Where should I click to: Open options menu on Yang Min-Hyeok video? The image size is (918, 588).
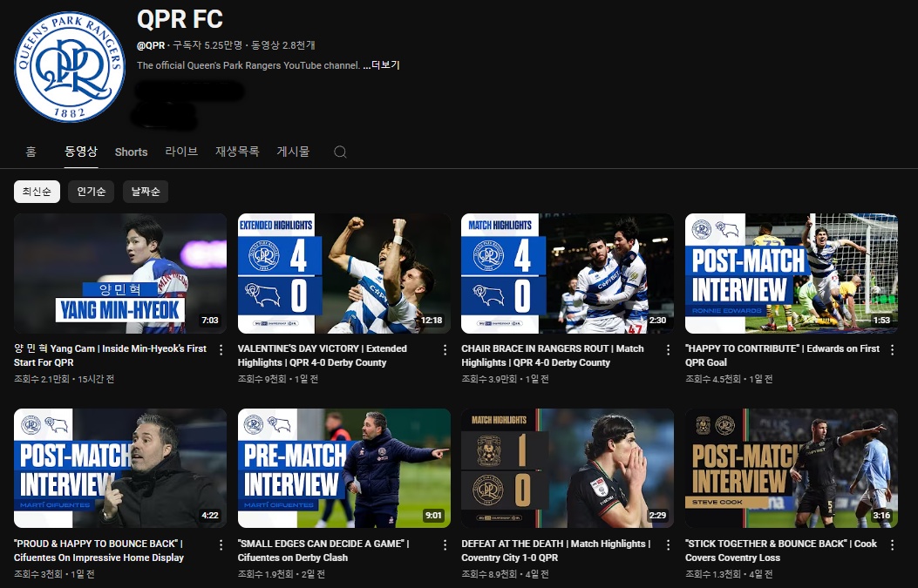coord(221,348)
